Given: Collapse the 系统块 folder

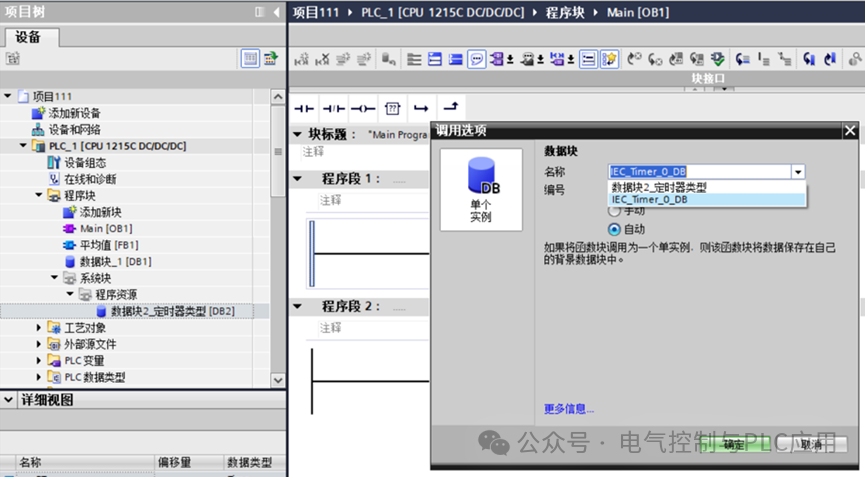Looking at the screenshot, I should click(x=54, y=278).
